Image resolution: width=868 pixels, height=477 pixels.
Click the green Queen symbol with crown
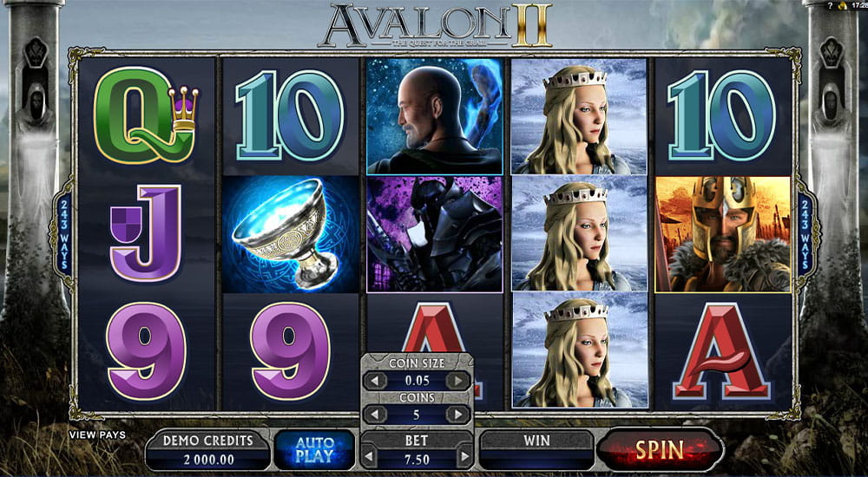tap(145, 115)
